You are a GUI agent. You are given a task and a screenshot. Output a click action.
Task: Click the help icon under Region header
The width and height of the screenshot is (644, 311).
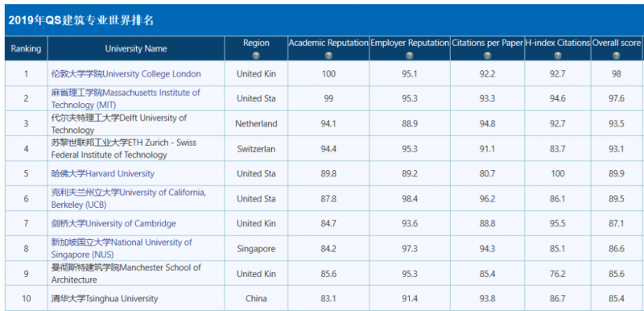(256, 56)
